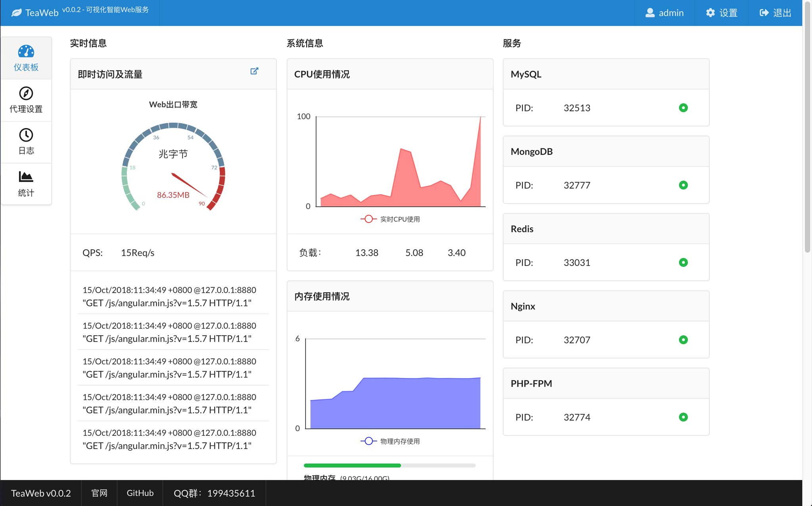Open the statistics chart icon
Image resolution: width=812 pixels, height=506 pixels.
pos(26,176)
